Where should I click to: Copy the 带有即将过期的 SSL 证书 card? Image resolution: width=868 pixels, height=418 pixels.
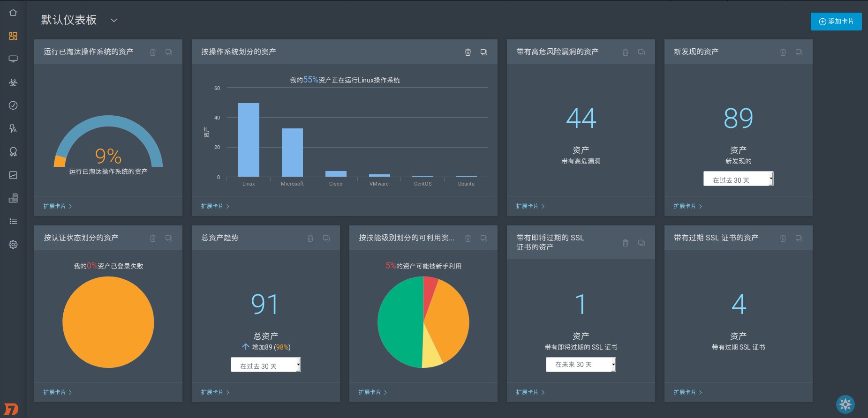[642, 243]
